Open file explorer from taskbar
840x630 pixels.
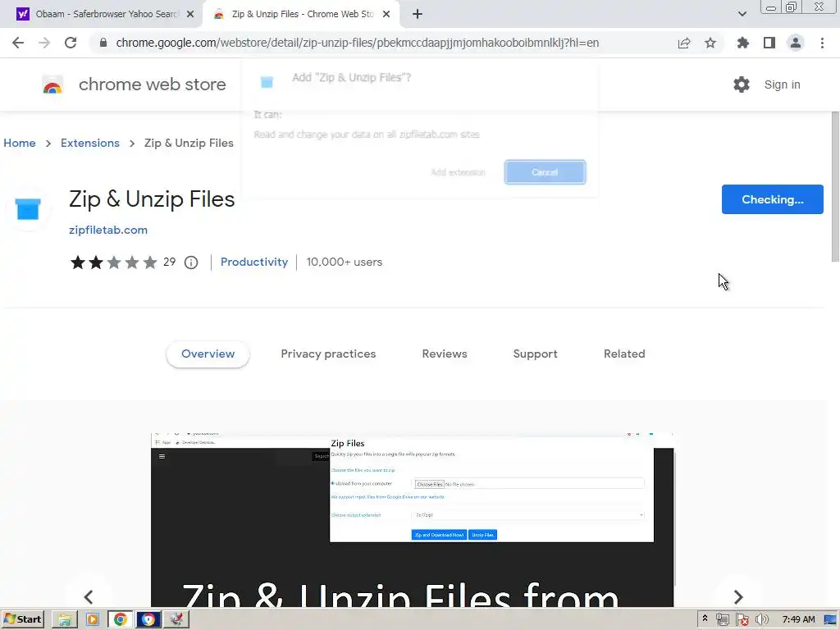[x=64, y=619]
